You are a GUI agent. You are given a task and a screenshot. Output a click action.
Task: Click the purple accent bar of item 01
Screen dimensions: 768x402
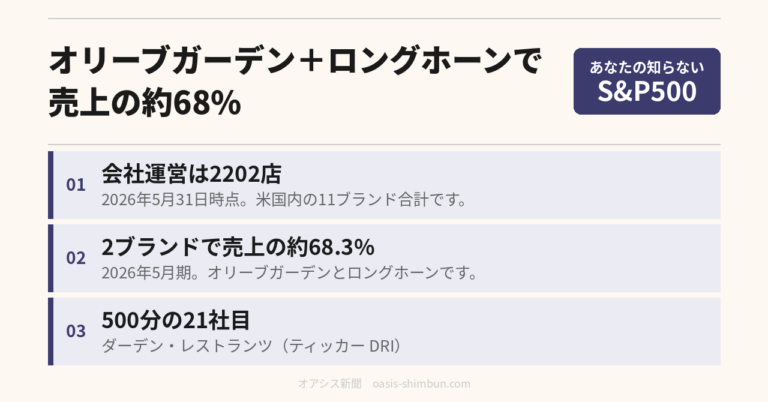[50, 185]
